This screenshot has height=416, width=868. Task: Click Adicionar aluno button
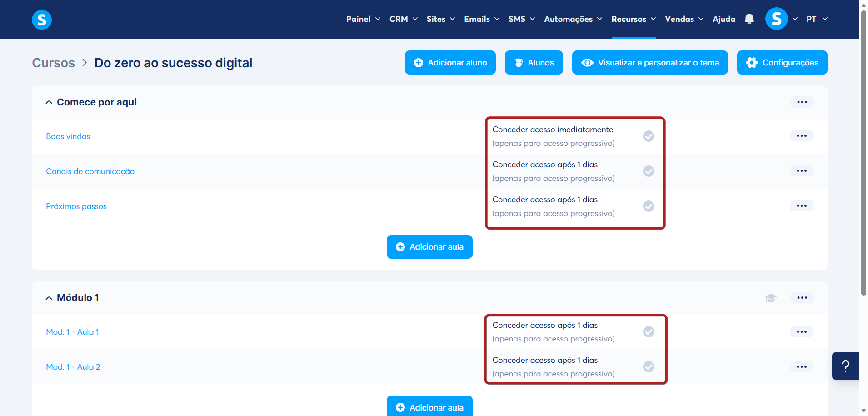(450, 63)
